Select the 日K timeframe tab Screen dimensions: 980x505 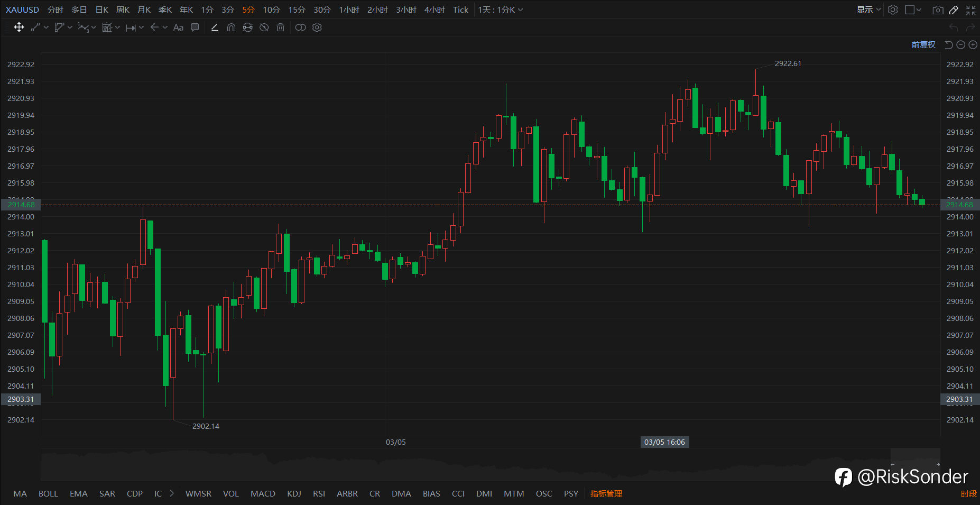tap(101, 10)
